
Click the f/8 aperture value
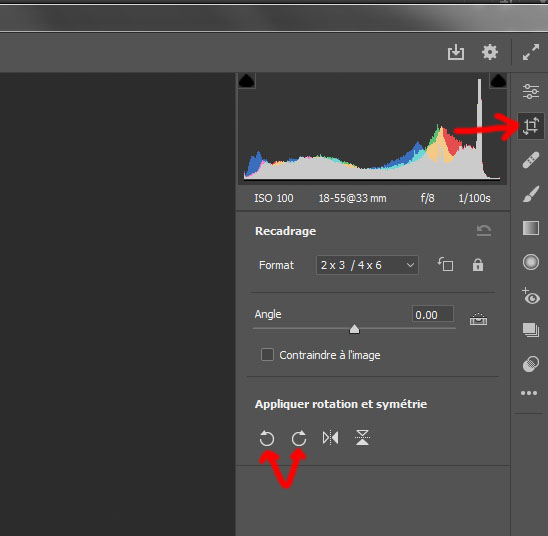click(428, 198)
